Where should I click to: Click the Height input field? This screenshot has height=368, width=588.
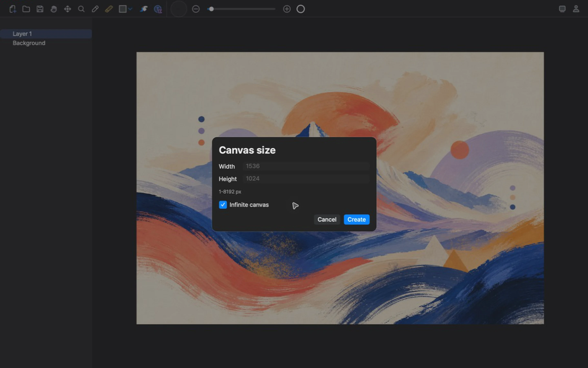pos(306,179)
